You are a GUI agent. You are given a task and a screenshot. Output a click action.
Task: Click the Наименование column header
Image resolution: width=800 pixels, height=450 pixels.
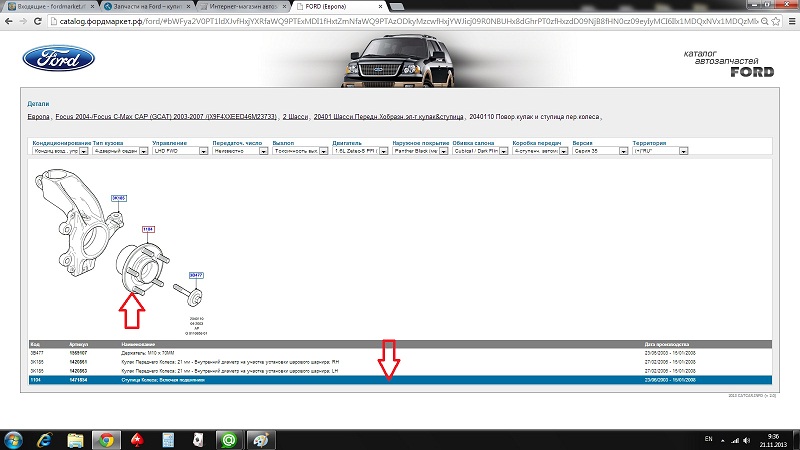coord(138,344)
